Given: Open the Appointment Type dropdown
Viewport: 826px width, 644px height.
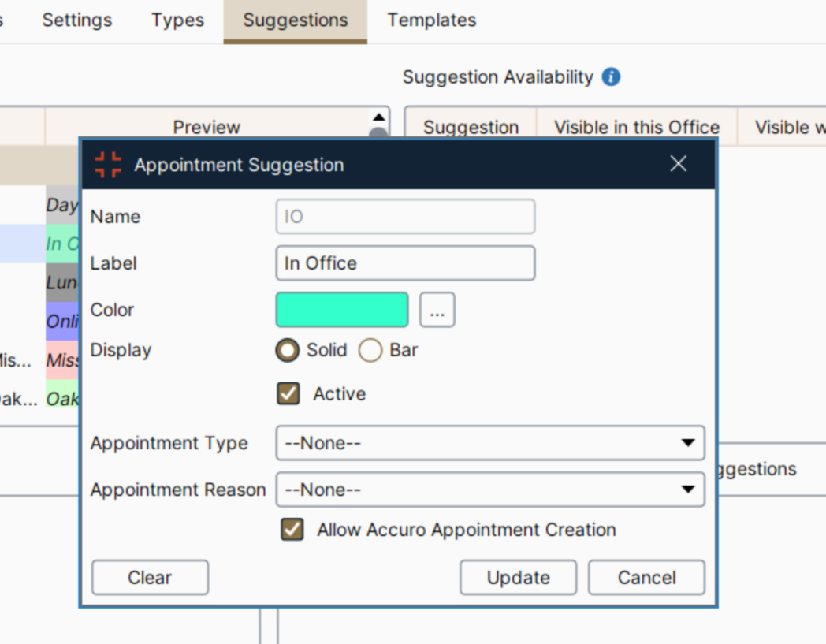Looking at the screenshot, I should (489, 443).
